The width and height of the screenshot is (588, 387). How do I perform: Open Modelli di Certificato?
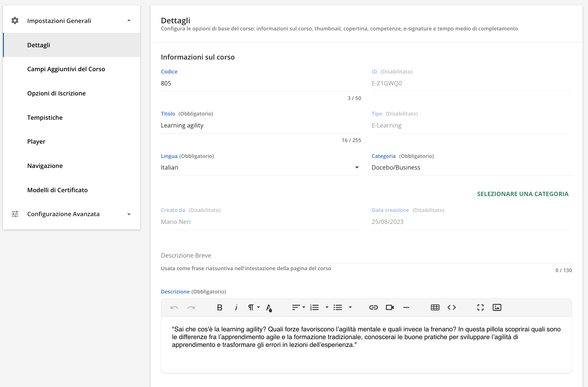tap(72, 190)
